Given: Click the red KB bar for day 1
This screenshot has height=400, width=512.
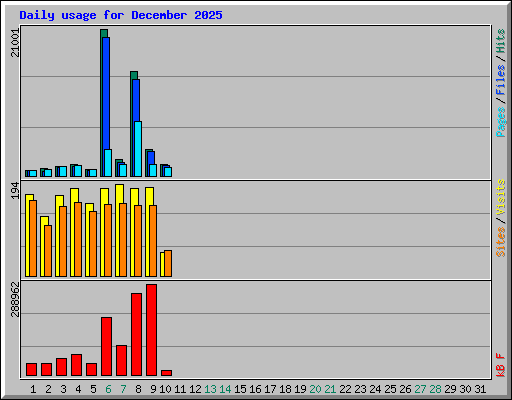Looking at the screenshot, I should [x=31, y=369].
